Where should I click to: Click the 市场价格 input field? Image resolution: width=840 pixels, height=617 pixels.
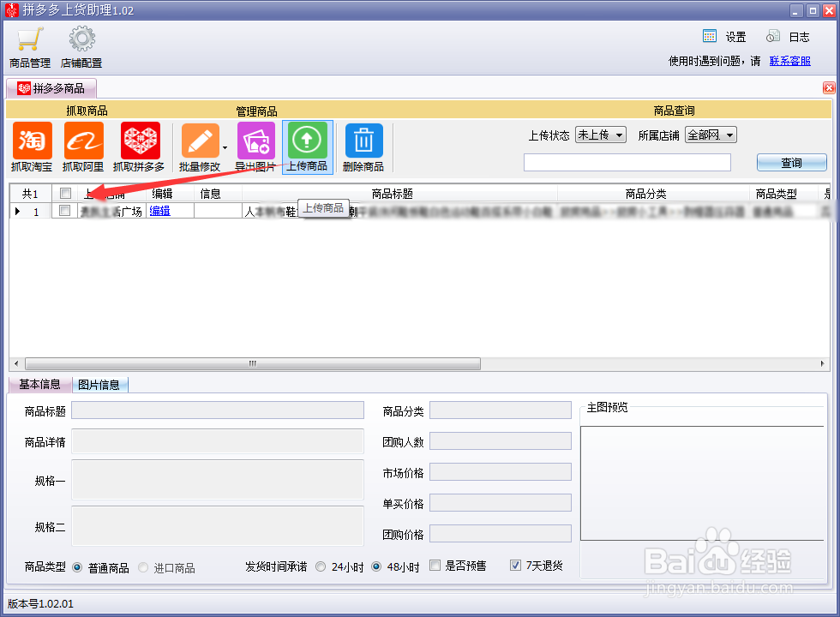coord(501,472)
